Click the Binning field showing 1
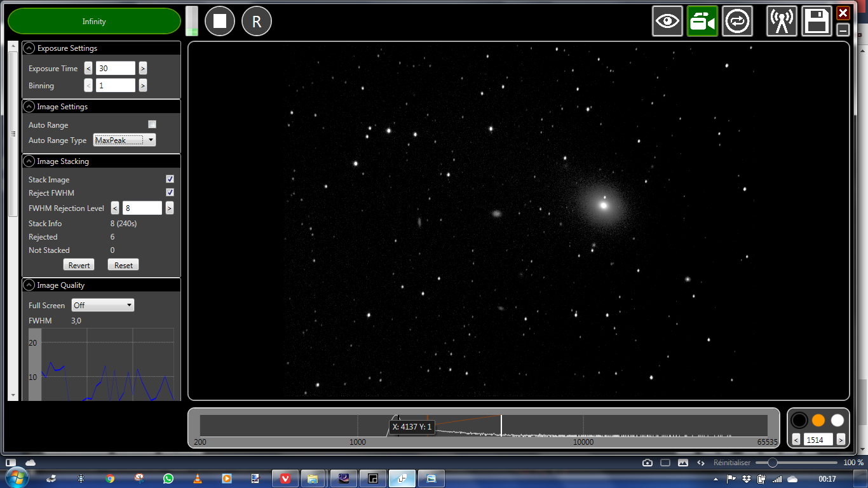Screen dimensions: 868x488 click(116, 85)
